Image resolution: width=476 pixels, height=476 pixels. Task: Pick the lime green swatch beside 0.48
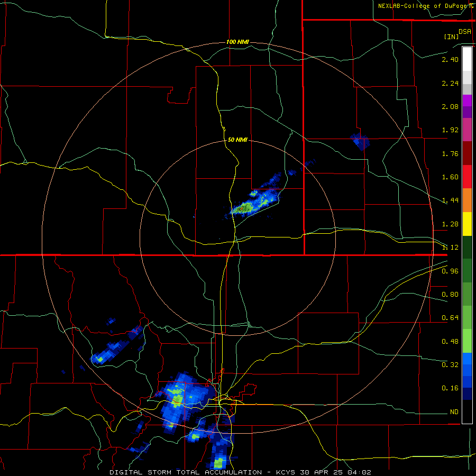tap(467, 341)
